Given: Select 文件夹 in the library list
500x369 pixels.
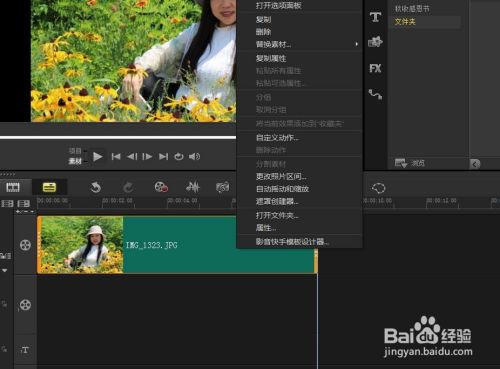Looking at the screenshot, I should tap(405, 22).
